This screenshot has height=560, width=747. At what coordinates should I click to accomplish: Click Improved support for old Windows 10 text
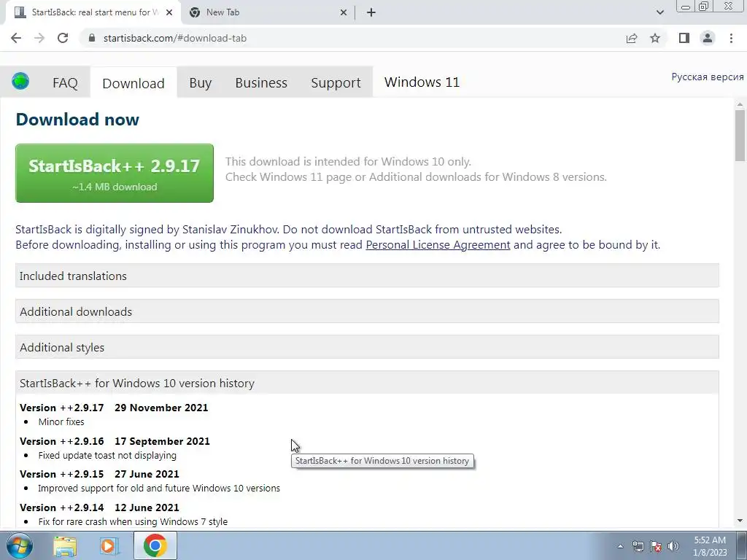point(159,489)
